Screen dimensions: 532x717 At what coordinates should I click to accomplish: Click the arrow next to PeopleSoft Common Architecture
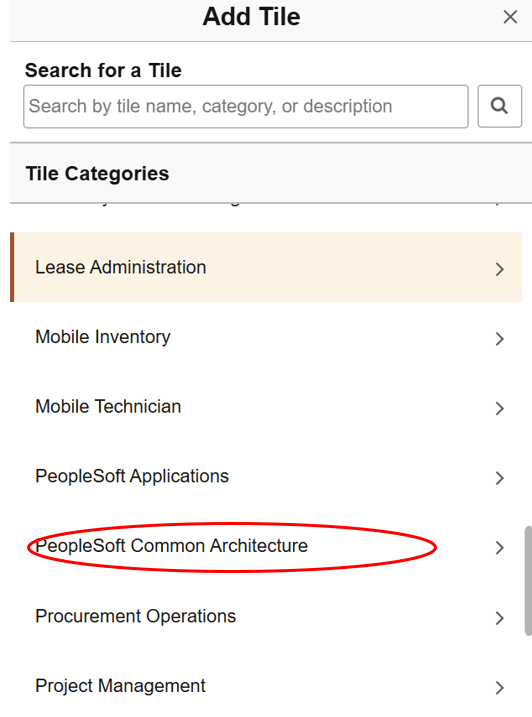tap(500, 548)
